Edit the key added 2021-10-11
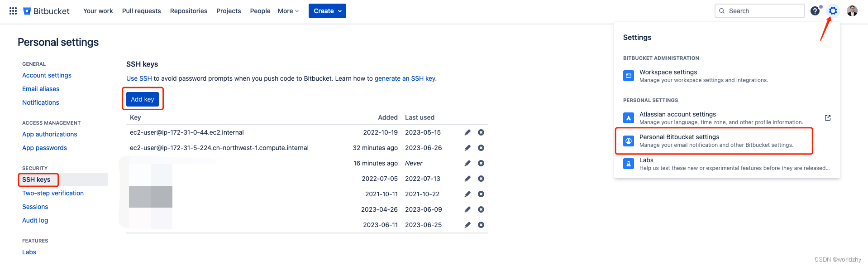Image resolution: width=868 pixels, height=267 pixels. point(467,194)
